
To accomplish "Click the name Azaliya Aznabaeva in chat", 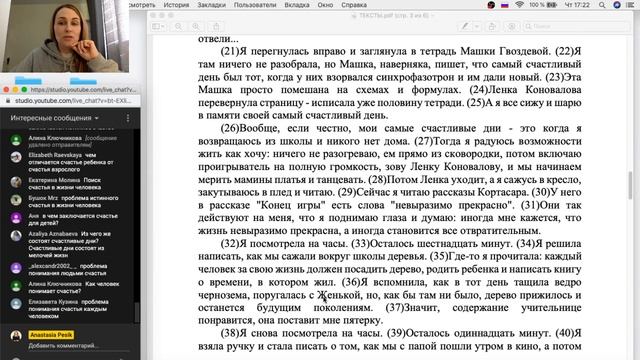I will (53, 234).
